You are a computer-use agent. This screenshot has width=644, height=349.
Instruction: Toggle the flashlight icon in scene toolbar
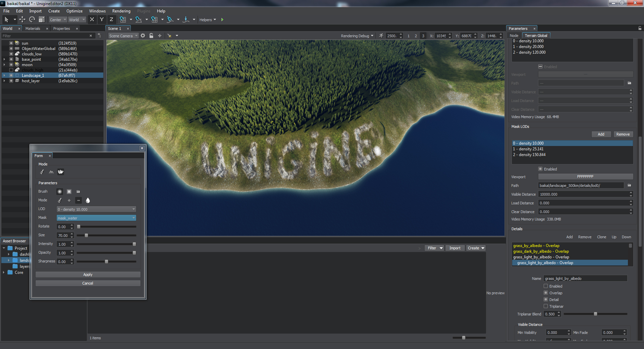[x=169, y=36]
